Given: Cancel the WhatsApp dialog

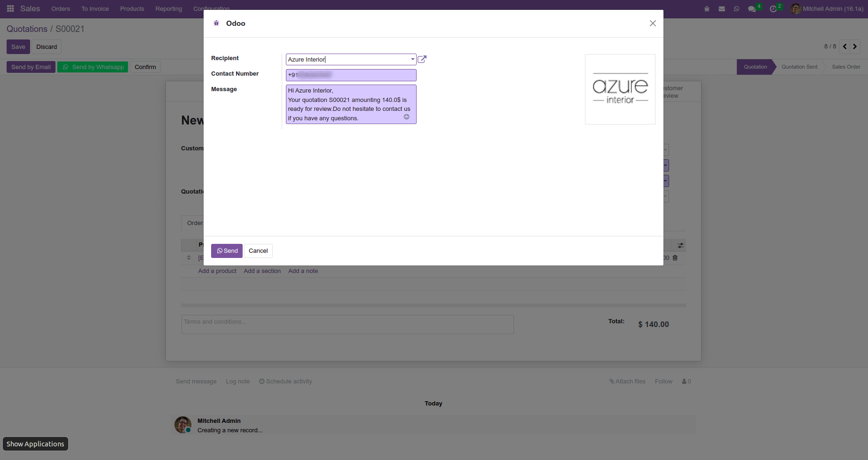Looking at the screenshot, I should pos(258,251).
